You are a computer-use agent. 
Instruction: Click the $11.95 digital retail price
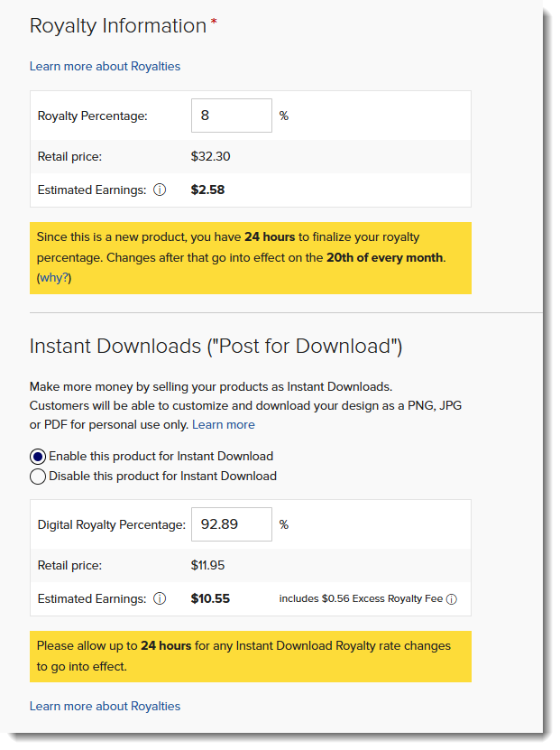[x=207, y=566]
